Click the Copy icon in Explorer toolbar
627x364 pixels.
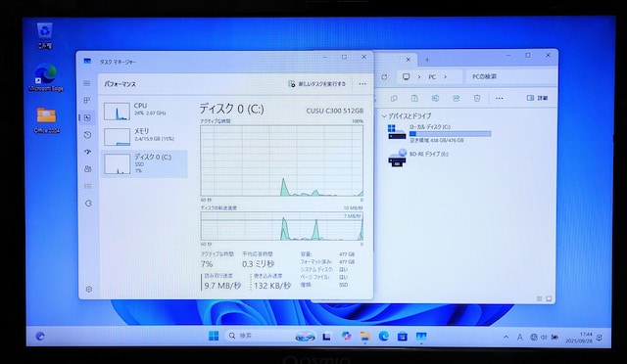(x=394, y=98)
